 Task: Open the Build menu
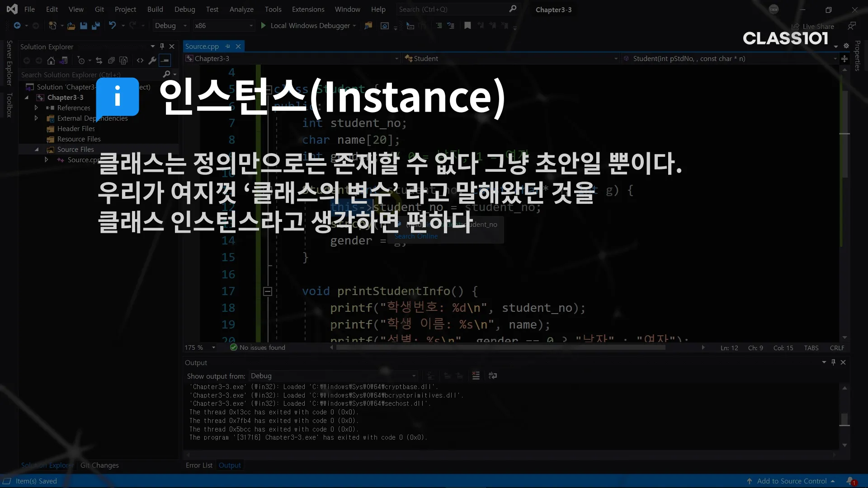155,9
